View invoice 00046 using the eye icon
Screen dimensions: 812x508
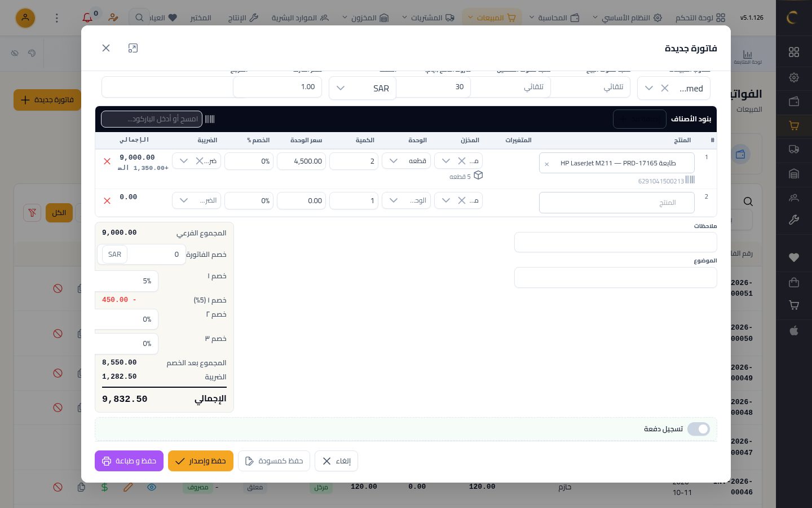[152, 487]
